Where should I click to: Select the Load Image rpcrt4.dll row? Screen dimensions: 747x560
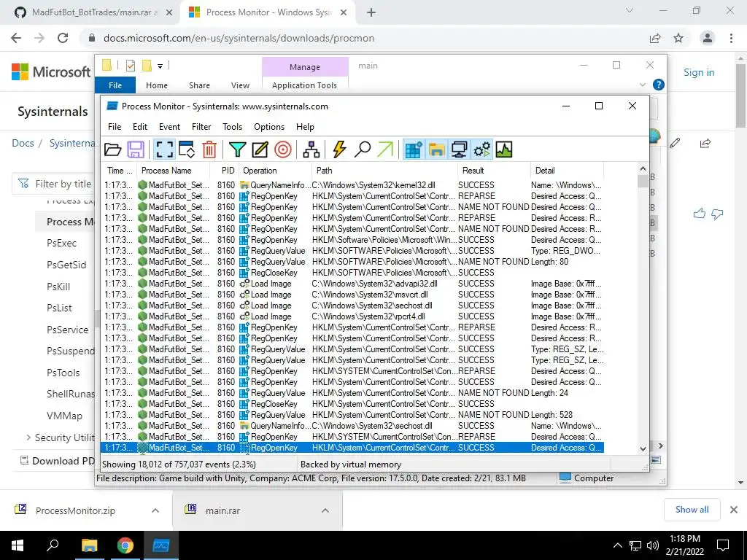[352, 316]
